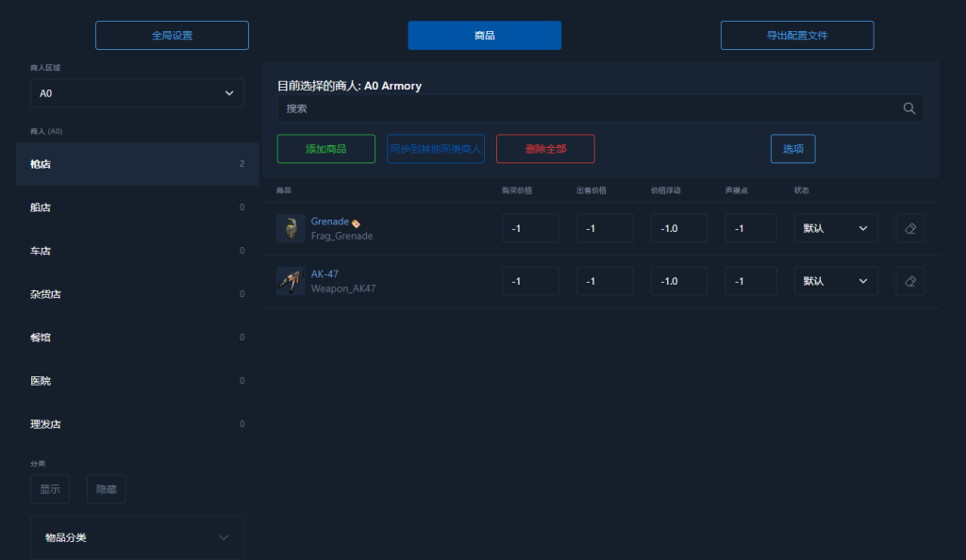Click the 购买价格 field for Grenade
This screenshot has width=966, height=560.
(x=530, y=228)
